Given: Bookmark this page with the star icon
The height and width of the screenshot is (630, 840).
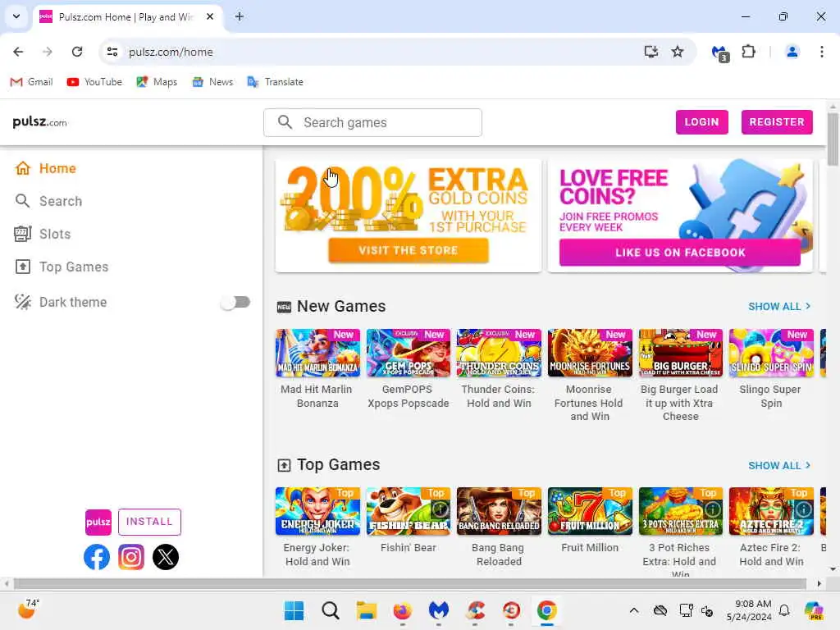Looking at the screenshot, I should (x=677, y=52).
